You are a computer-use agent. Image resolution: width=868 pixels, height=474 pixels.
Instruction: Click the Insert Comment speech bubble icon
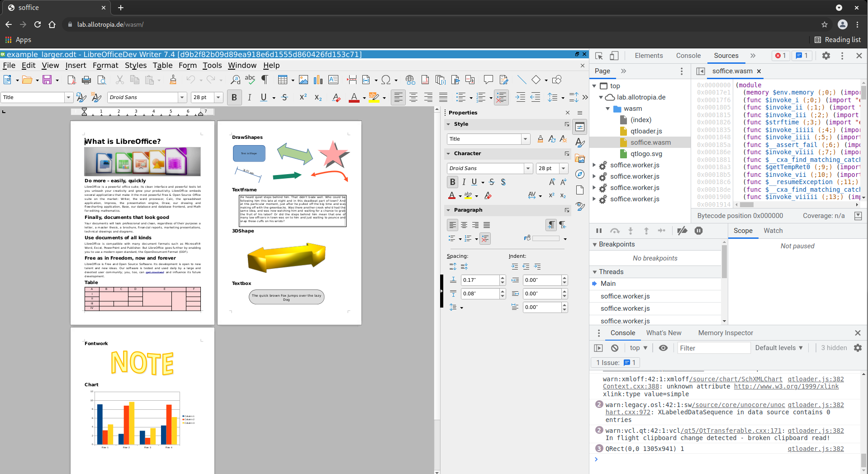[x=488, y=80]
